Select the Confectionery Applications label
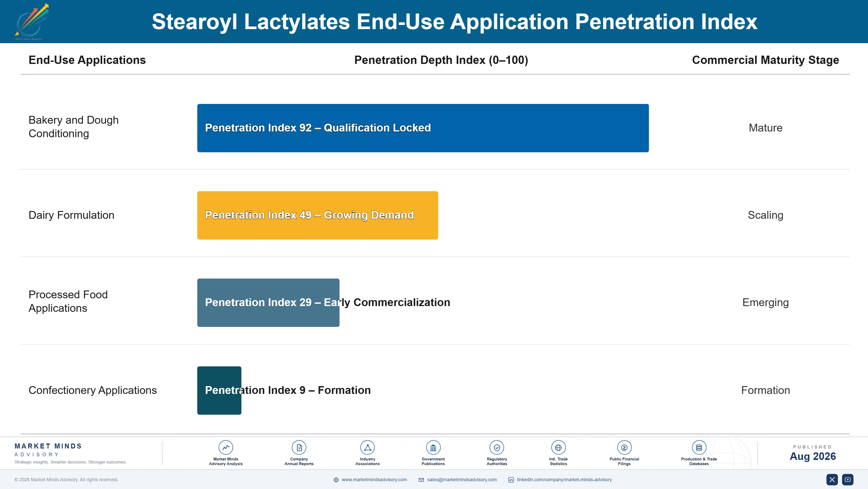 coord(93,390)
